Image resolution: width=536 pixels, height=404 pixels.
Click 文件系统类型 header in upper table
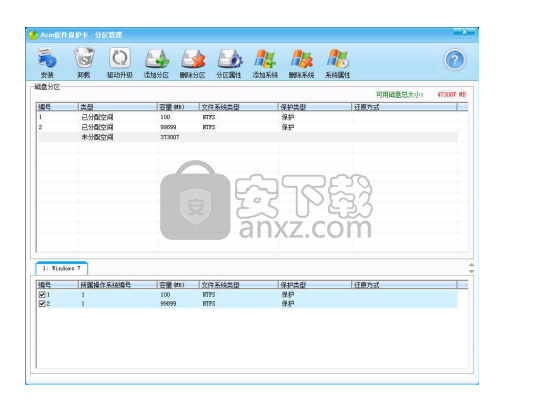pyautogui.click(x=238, y=107)
